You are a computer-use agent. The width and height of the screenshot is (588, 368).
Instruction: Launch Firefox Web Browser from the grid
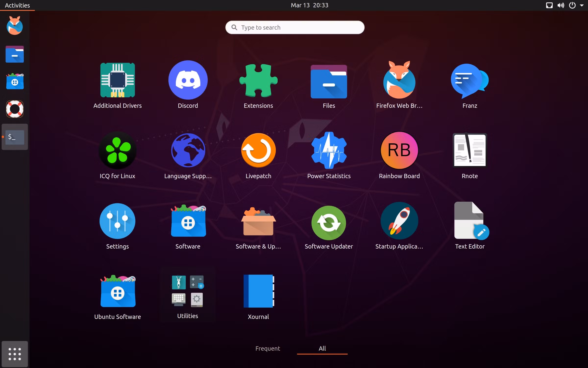pos(399,80)
